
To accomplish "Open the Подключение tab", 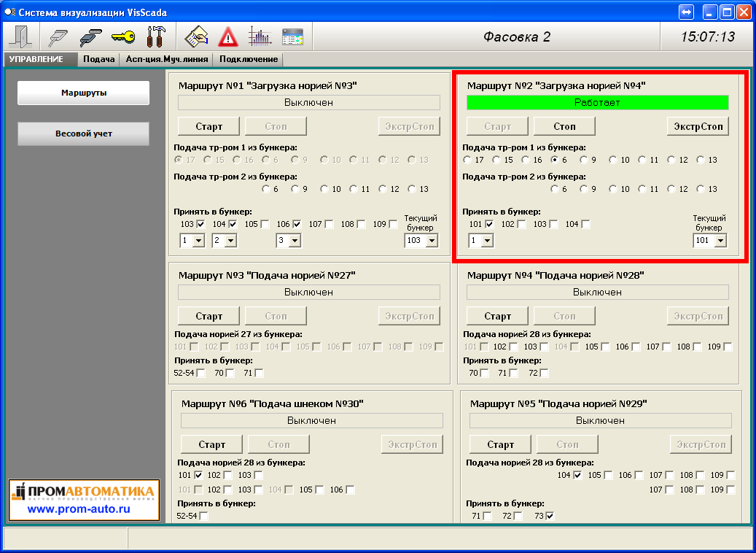I will point(249,59).
